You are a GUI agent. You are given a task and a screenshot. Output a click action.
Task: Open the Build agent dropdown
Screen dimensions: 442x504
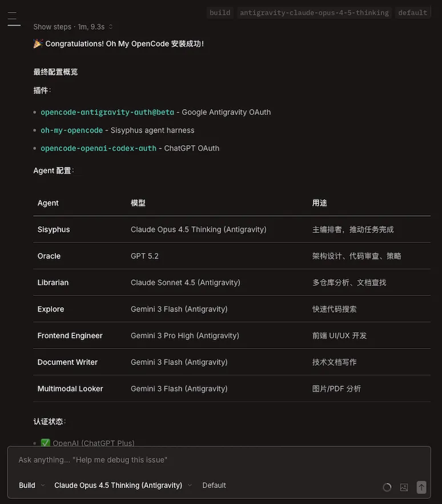[x=31, y=485]
